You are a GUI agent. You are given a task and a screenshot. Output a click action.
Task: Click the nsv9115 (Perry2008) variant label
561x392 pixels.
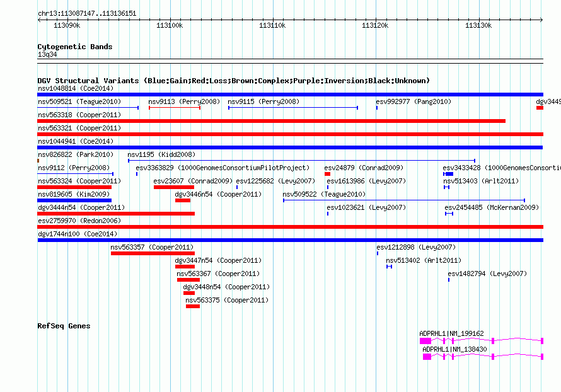coord(263,101)
